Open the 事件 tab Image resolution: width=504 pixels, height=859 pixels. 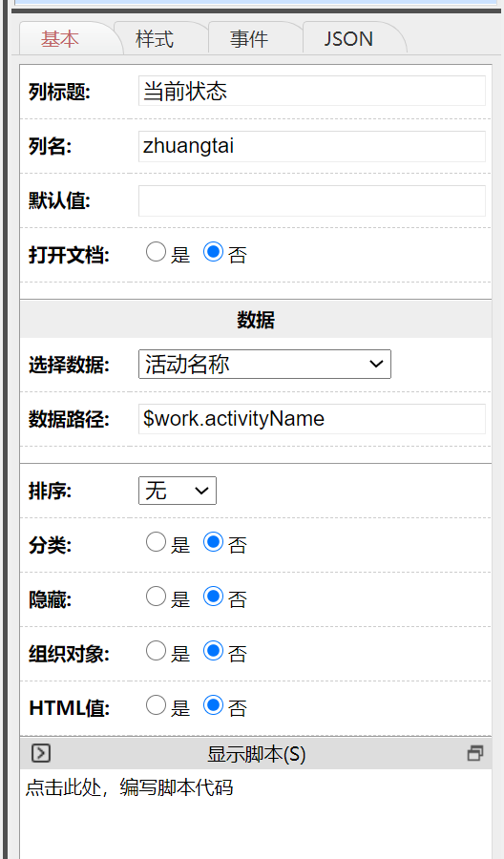click(249, 39)
